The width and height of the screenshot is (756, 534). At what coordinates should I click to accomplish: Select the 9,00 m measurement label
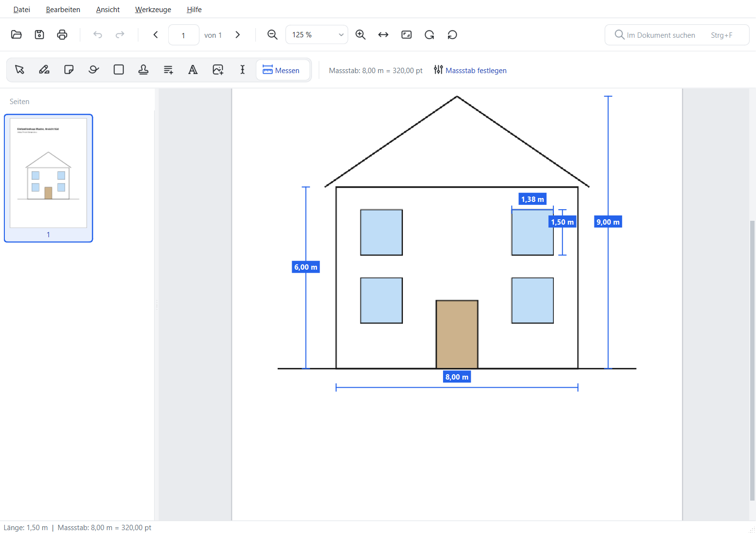(608, 222)
